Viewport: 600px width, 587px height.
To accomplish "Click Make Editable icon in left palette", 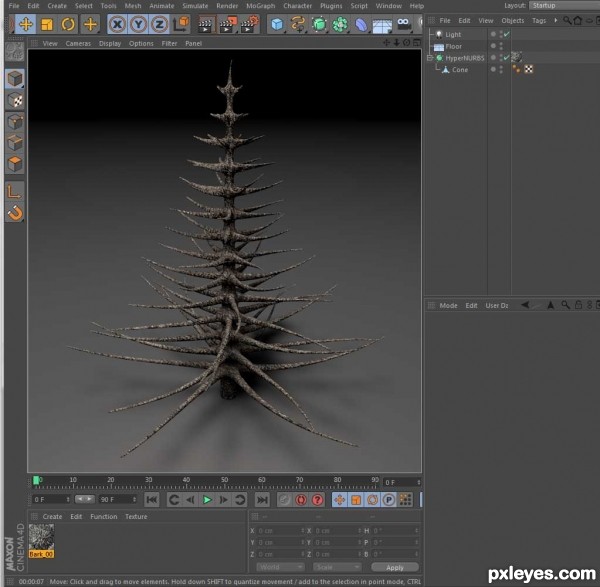I will click(x=15, y=52).
